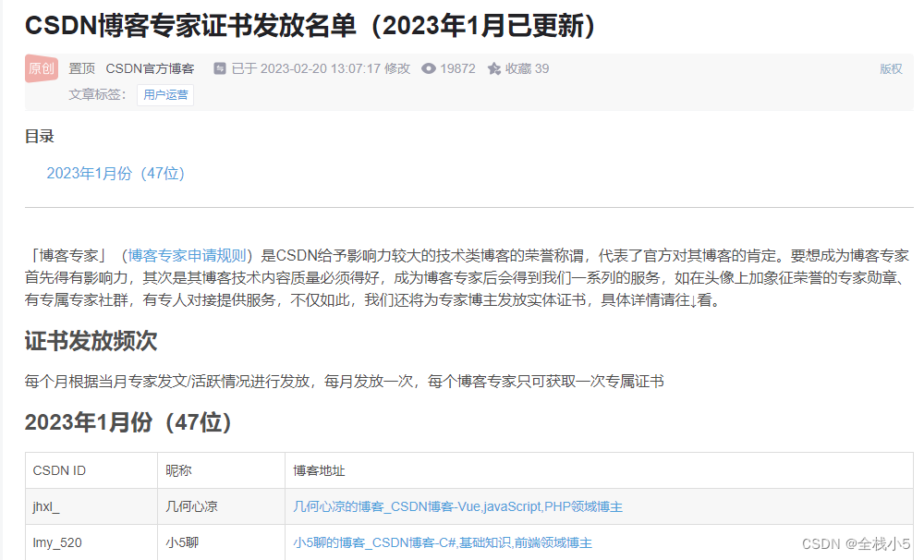Click the star favorites icon beside 收藏
The image size is (924, 560).
tap(493, 69)
